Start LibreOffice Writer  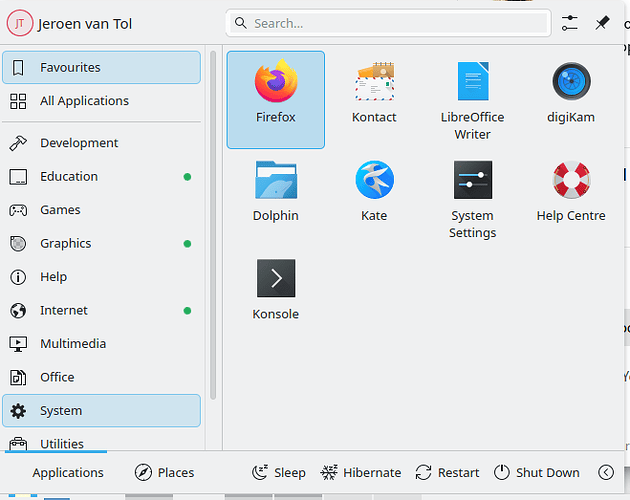tap(472, 98)
